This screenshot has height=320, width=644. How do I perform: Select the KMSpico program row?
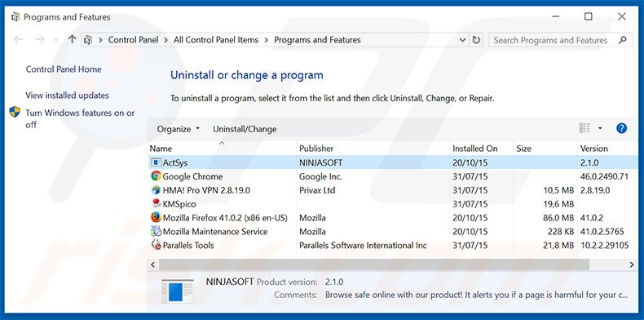pos(393,203)
